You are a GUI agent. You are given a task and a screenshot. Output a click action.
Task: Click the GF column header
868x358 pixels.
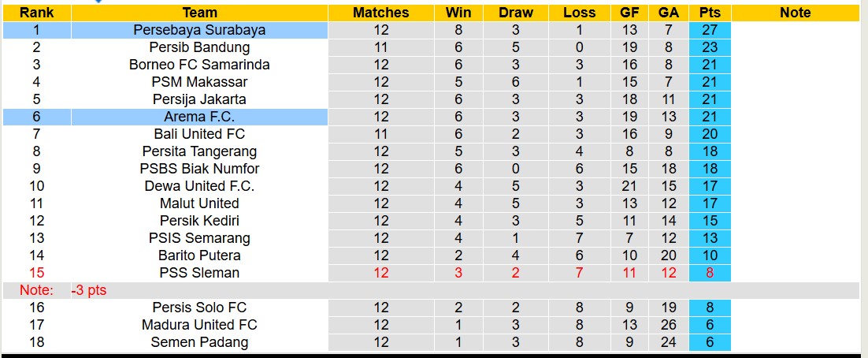[x=629, y=13]
